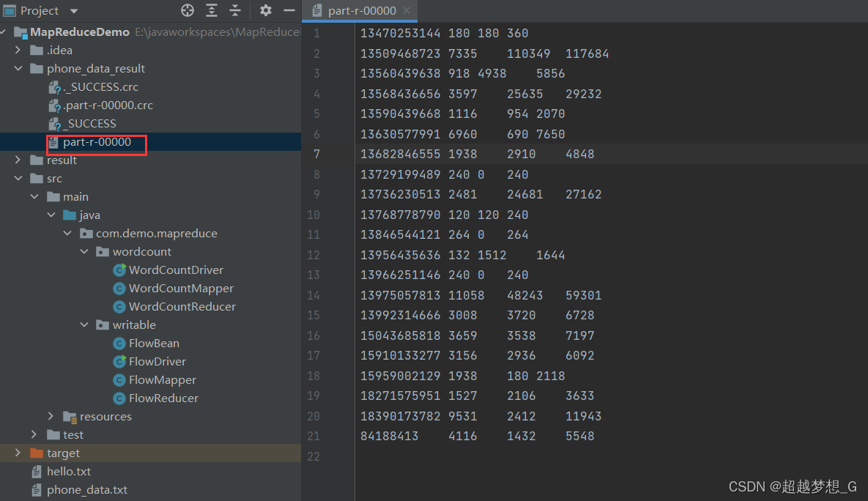The height and width of the screenshot is (501, 868).
Task: Click the FlowReducer class icon
Action: pos(119,398)
